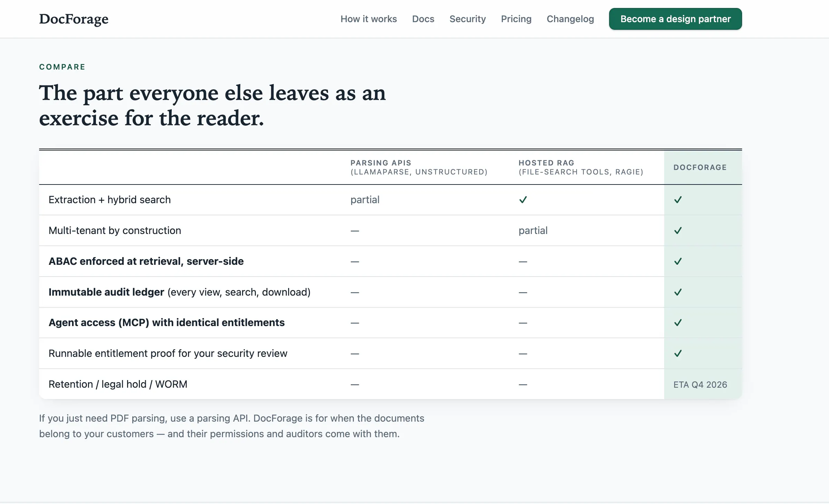Click 'Retention / legal hold / WORM' label
Viewport: 829px width, 504px height.
point(118,384)
